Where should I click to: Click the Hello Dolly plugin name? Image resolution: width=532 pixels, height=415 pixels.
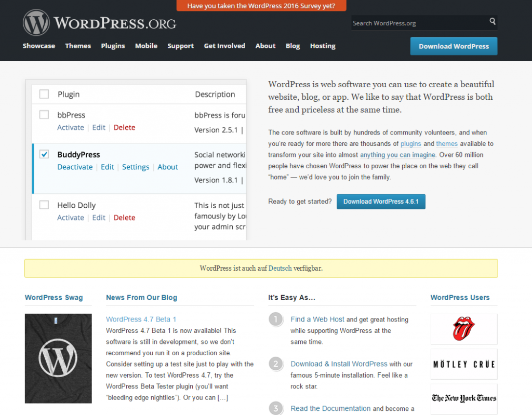coord(76,205)
